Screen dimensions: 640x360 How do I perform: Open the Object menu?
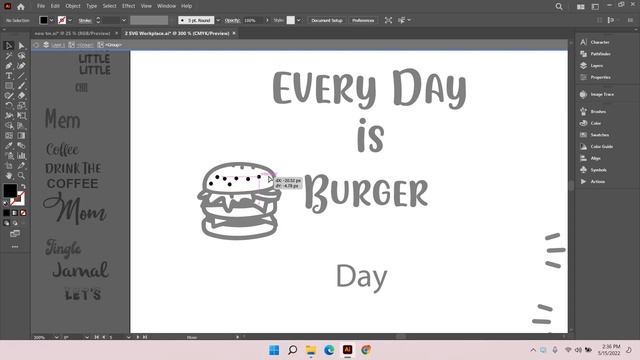73,6
